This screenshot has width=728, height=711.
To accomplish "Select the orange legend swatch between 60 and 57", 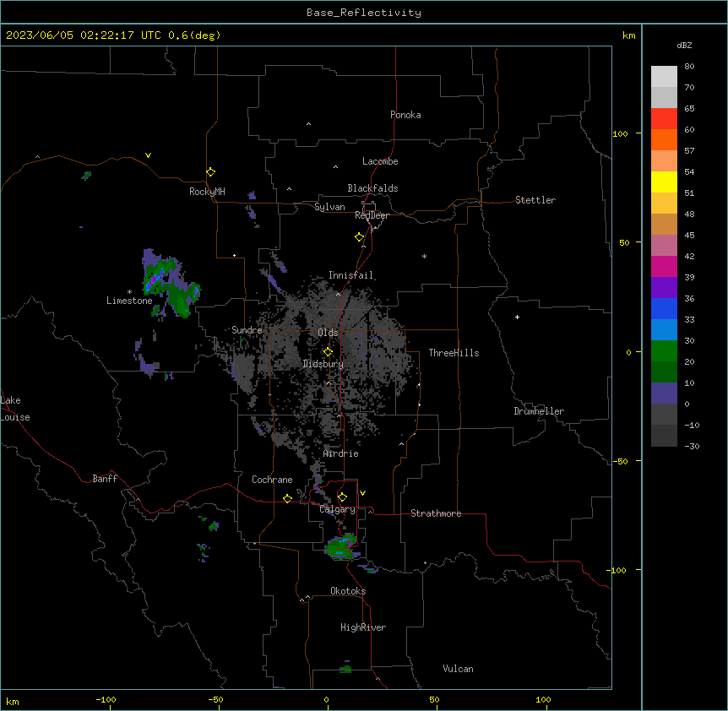I will (664, 139).
